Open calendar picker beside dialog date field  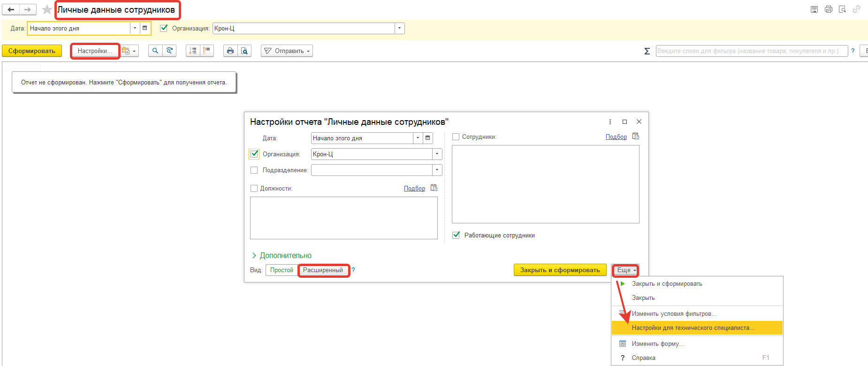pos(427,138)
